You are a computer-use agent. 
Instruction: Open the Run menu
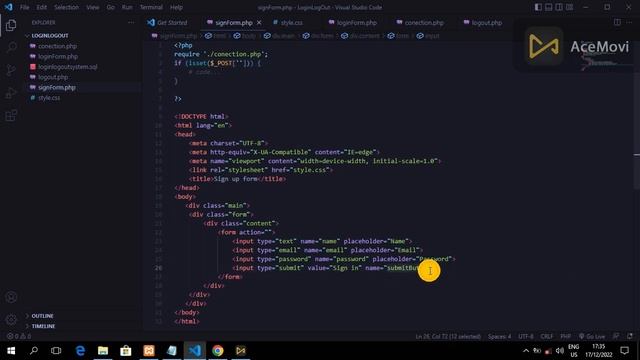point(127,7)
